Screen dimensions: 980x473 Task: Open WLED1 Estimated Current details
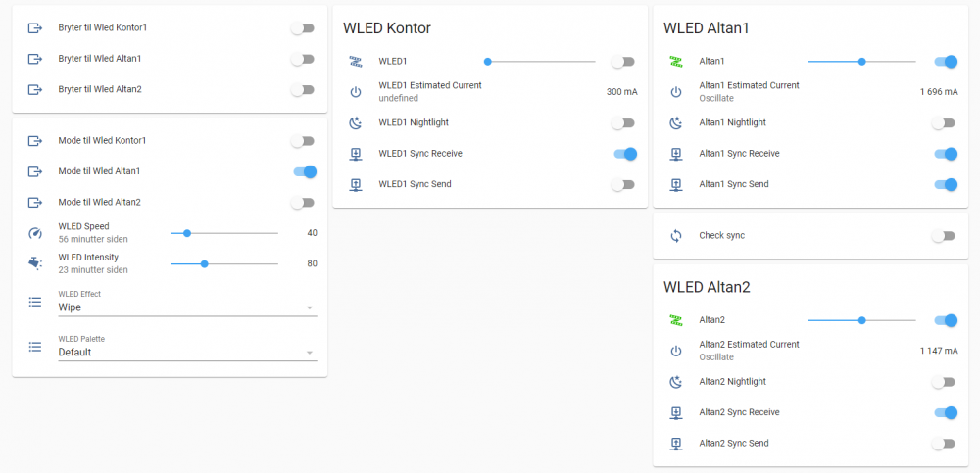pos(429,86)
